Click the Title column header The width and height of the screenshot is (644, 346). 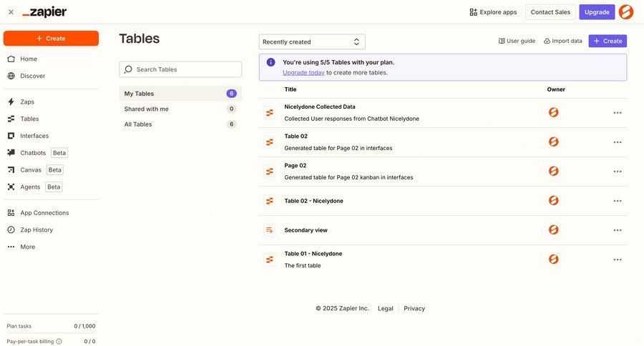[291, 89]
